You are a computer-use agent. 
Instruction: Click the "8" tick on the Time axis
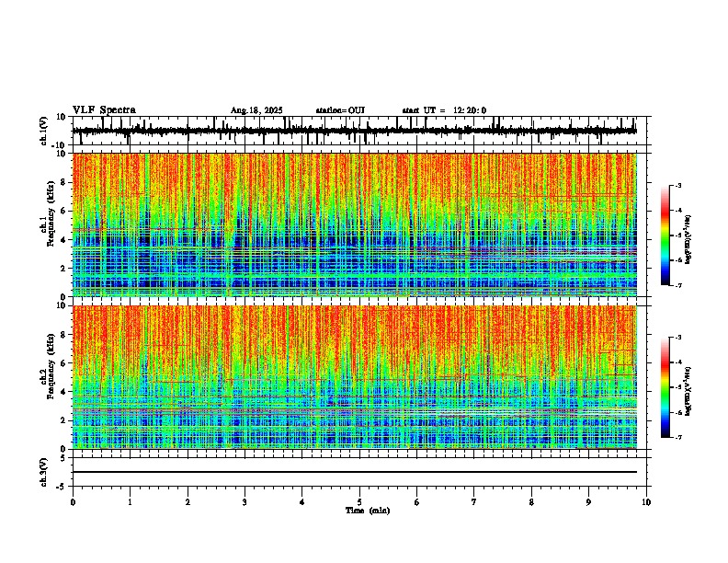[531, 502]
